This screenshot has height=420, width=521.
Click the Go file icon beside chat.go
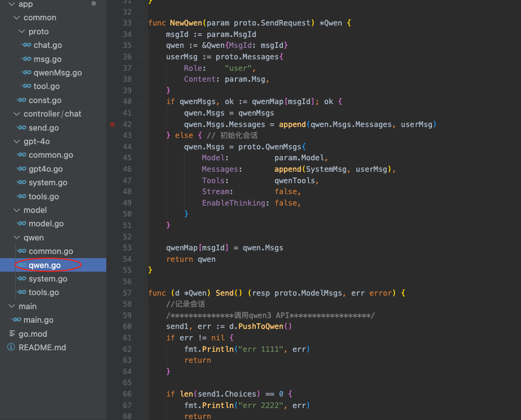(x=27, y=45)
